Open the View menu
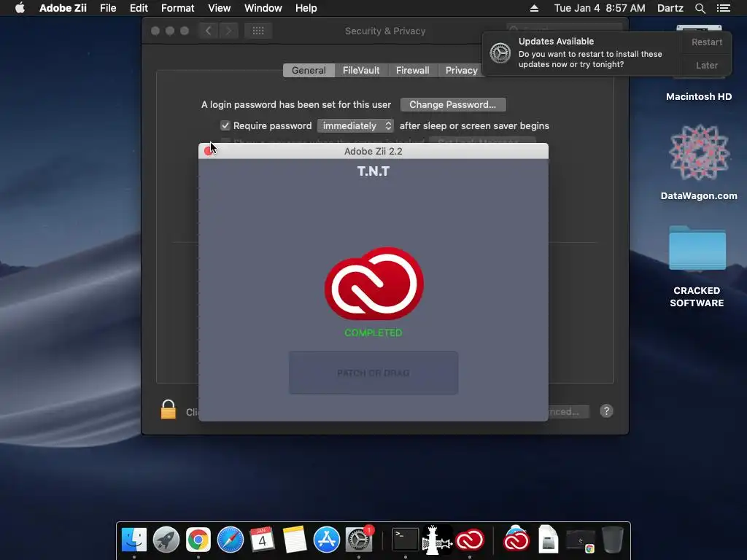 pos(219,8)
